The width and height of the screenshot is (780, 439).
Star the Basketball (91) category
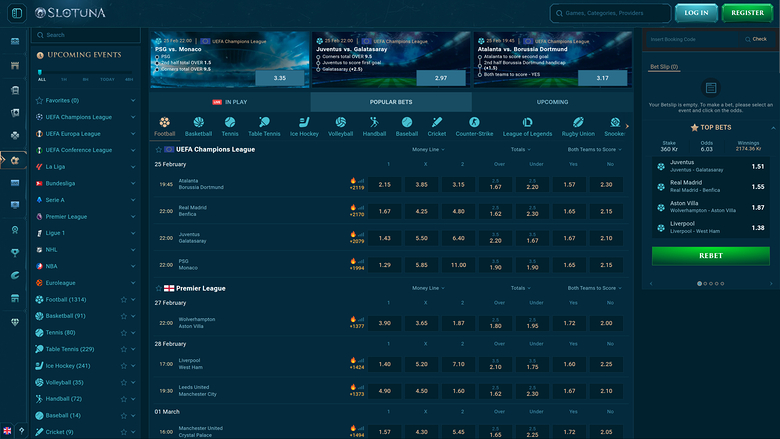pyautogui.click(x=124, y=316)
